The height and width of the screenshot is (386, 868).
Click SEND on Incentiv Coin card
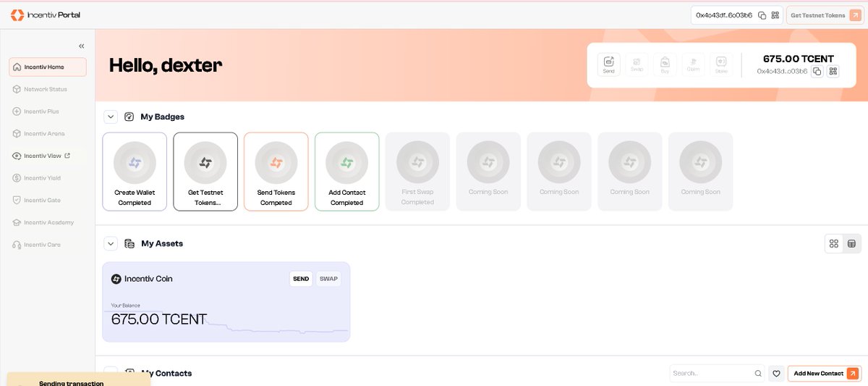[x=301, y=279]
